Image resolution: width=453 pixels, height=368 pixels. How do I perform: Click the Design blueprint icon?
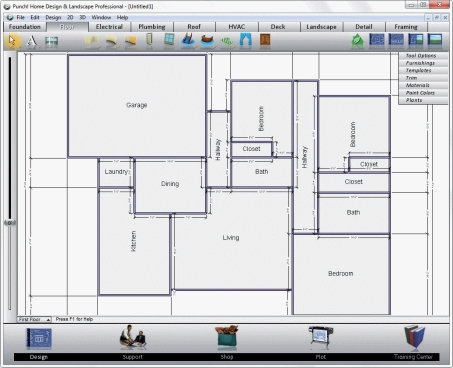39,339
